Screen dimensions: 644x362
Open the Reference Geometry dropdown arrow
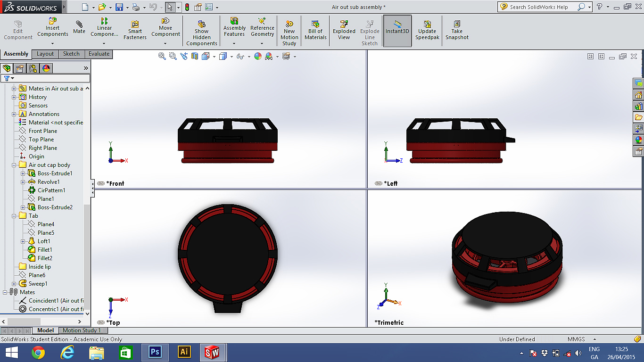(x=262, y=43)
